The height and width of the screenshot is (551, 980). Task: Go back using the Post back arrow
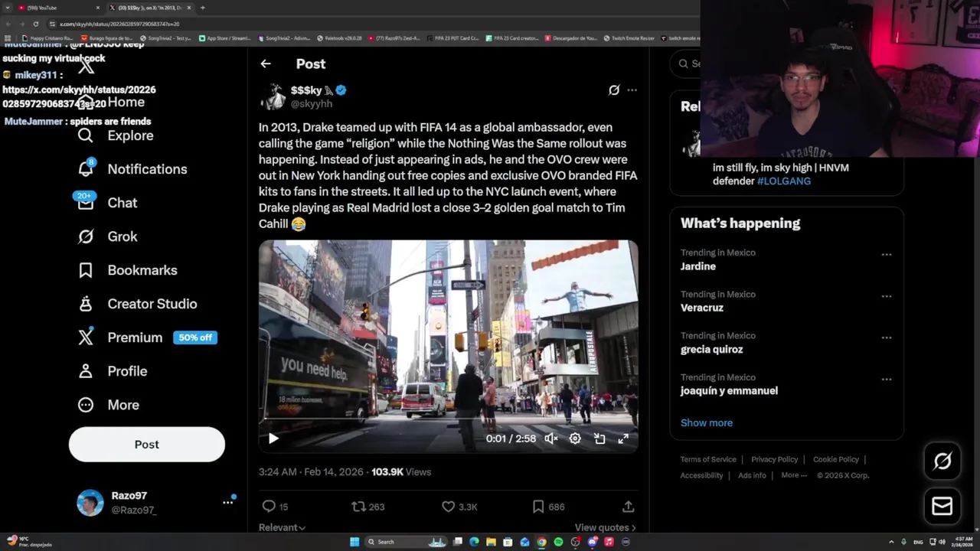coord(265,64)
